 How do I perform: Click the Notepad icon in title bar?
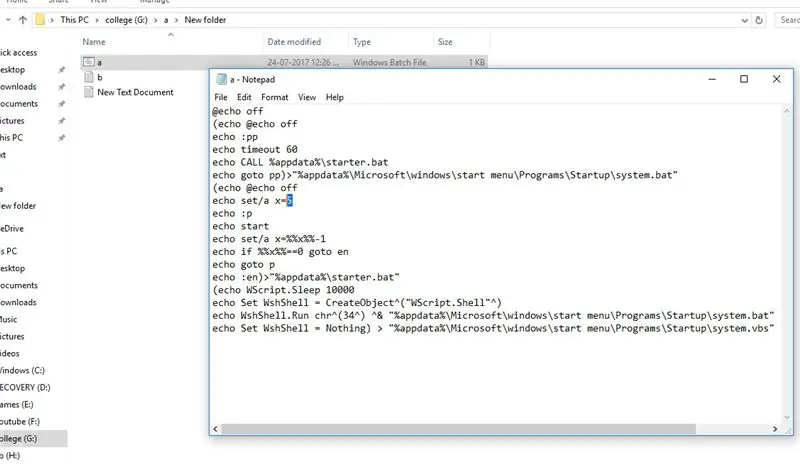(x=221, y=80)
